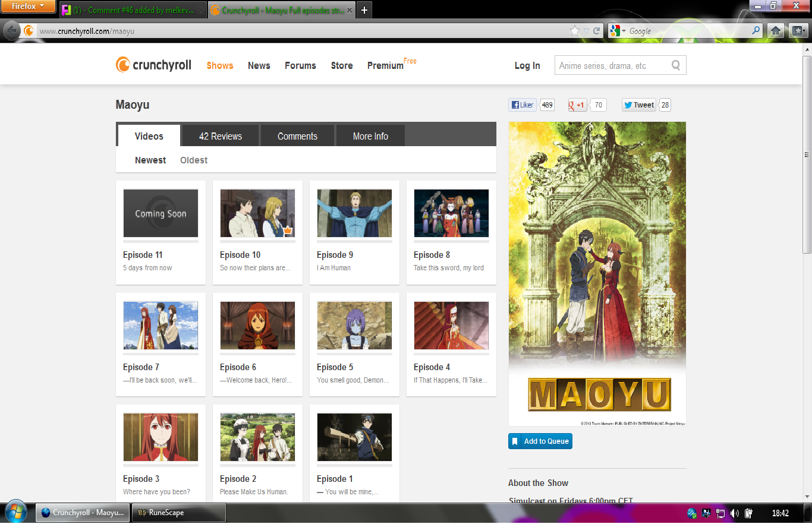
Task: Select the Crunchyroll Maoyu browser tab
Action: pyautogui.click(x=282, y=10)
